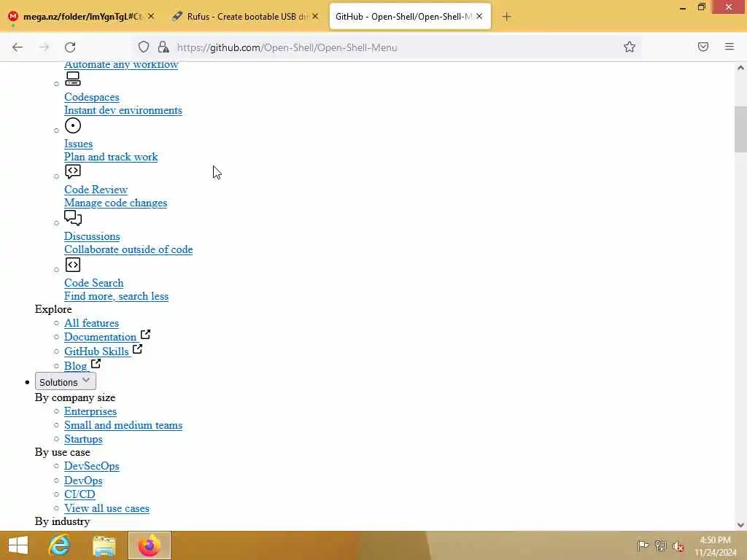Screen dimensions: 747x560
Task: Click the Code Review icon
Action: click(x=73, y=171)
